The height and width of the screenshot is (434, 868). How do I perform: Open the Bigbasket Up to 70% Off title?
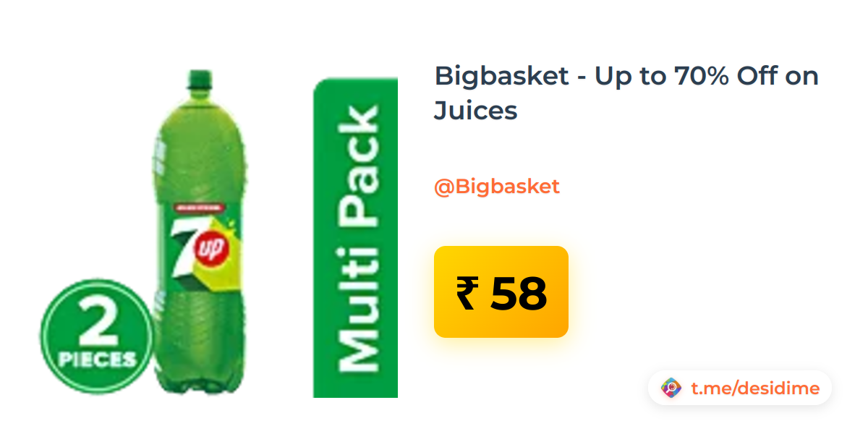(626, 93)
